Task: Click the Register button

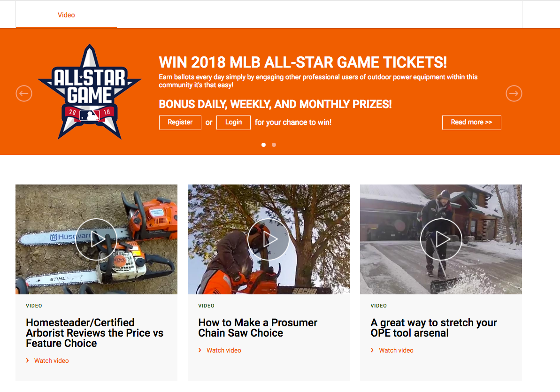Action: (180, 122)
